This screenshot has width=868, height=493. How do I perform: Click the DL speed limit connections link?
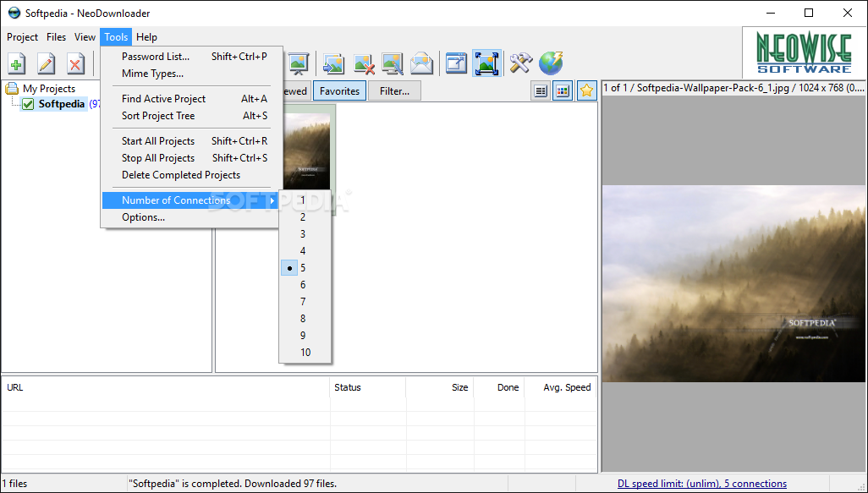point(701,484)
